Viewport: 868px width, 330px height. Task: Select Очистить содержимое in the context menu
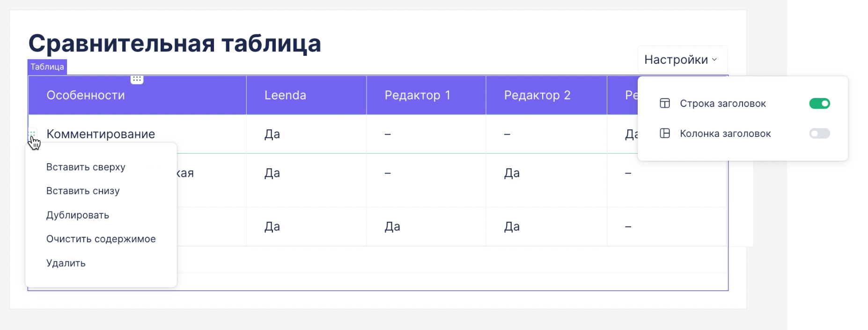pos(101,239)
